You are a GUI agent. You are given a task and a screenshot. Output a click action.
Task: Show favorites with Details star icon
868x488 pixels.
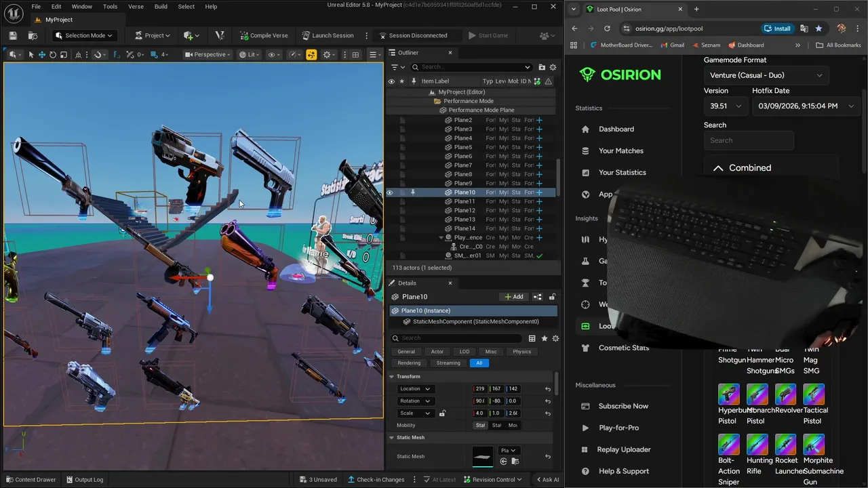545,338
